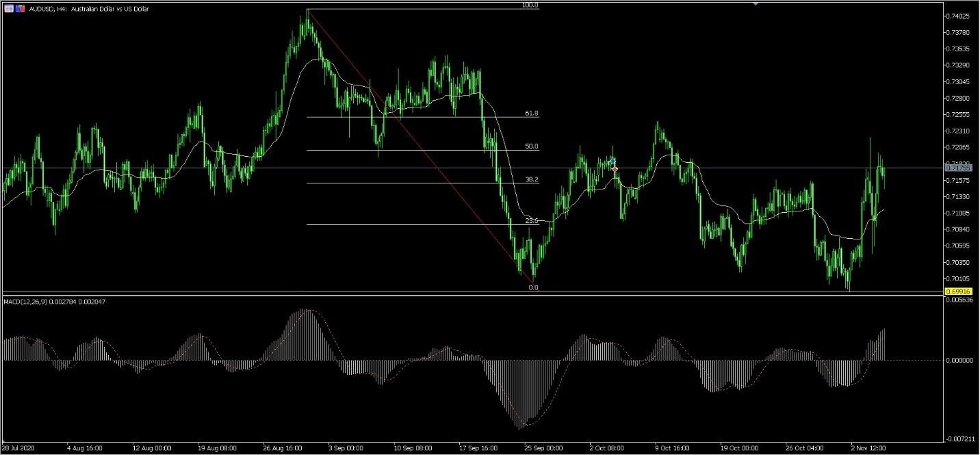
Task: Click the 2 Nov 12:00 time label
Action: point(870,449)
